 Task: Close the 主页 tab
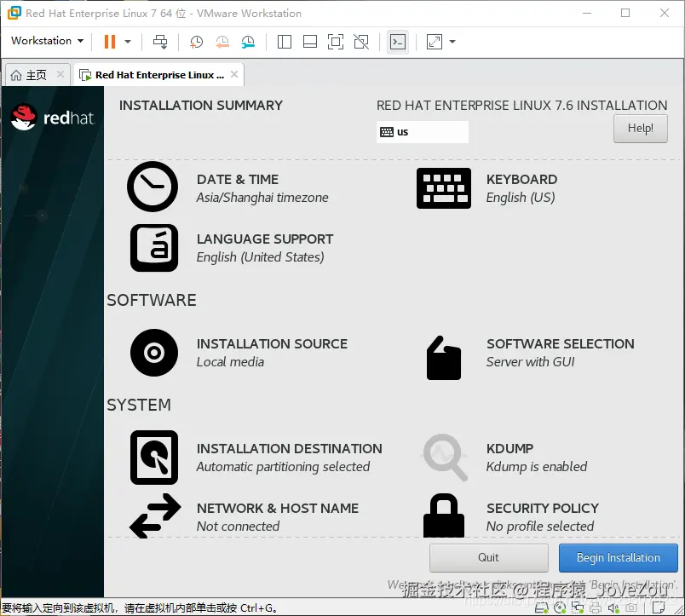click(x=60, y=74)
